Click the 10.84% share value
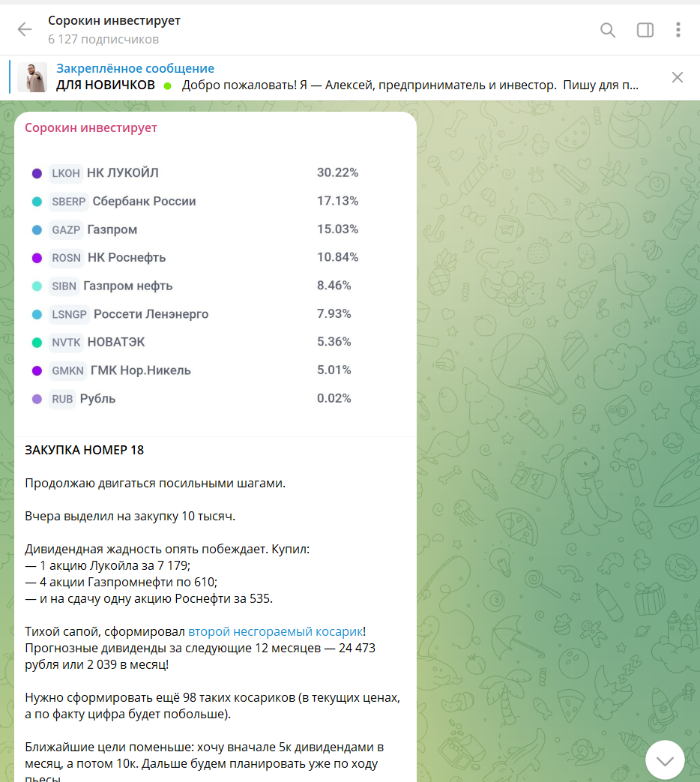This screenshot has height=782, width=700. (337, 257)
